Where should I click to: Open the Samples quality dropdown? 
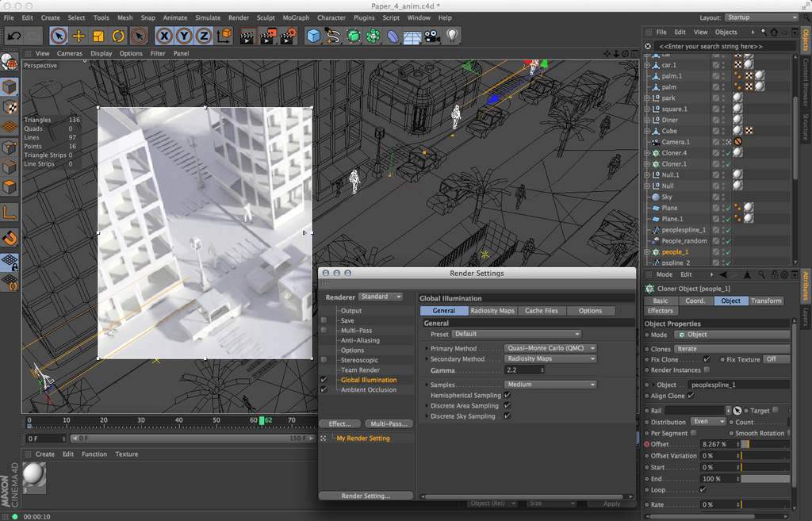click(x=550, y=385)
